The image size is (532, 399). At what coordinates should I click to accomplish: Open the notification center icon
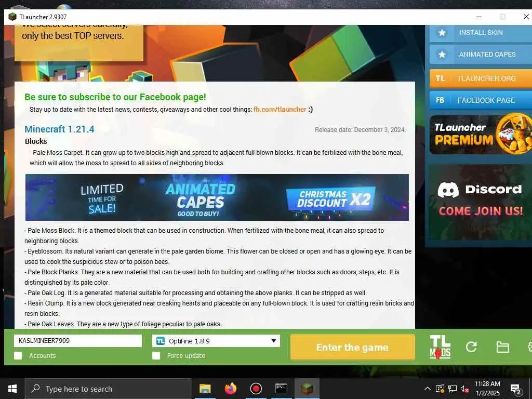515,390
